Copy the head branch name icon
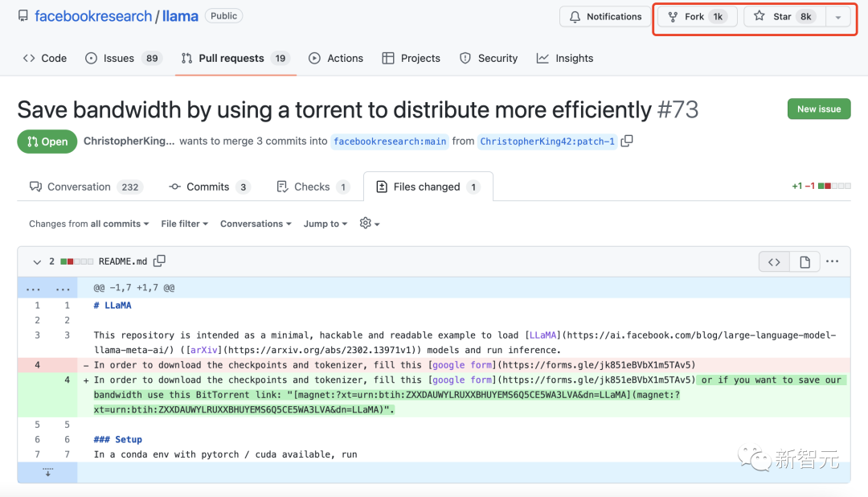The height and width of the screenshot is (497, 868). (x=627, y=141)
